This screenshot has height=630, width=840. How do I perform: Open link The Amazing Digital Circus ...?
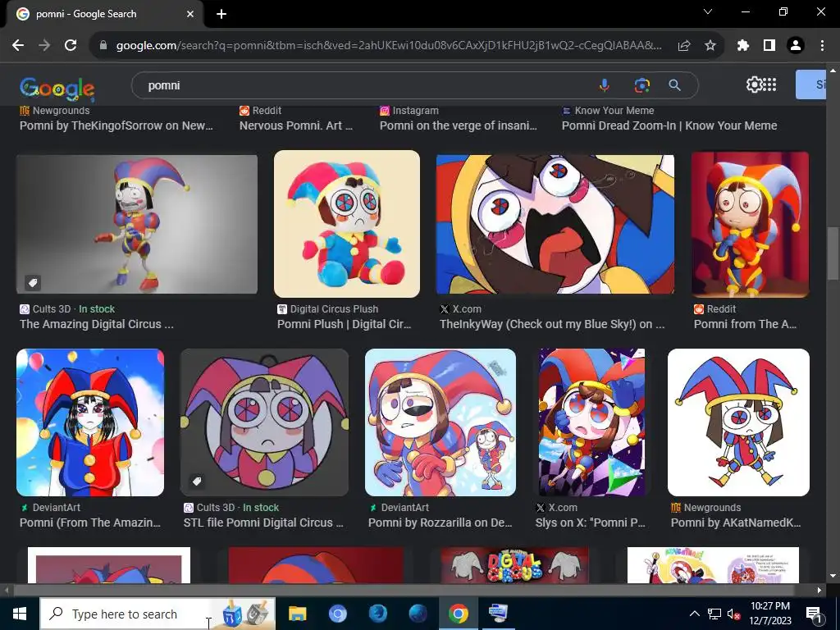pyautogui.click(x=97, y=324)
